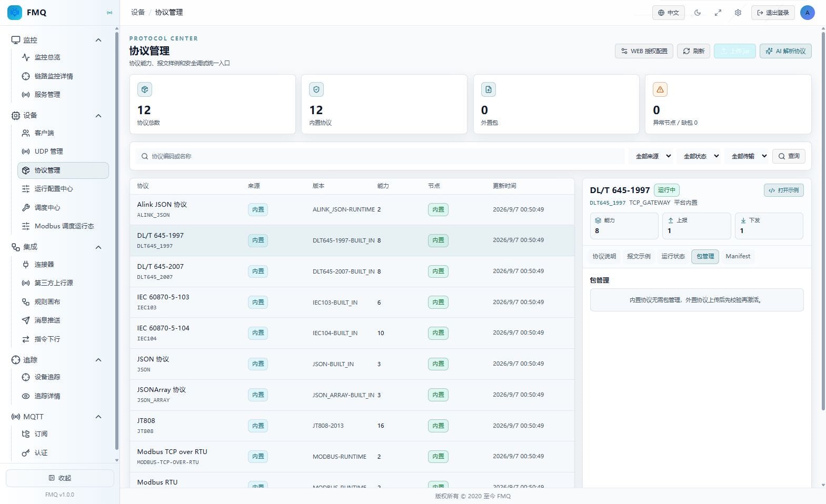Viewport: 826px width, 504px height.
Task: Enter fullscreen with the expand icon
Action: pos(718,13)
